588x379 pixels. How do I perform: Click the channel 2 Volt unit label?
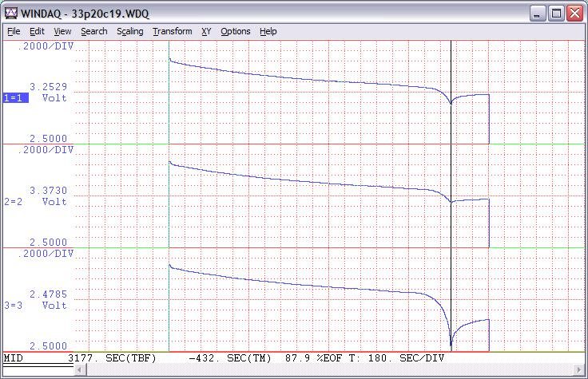pos(54,202)
